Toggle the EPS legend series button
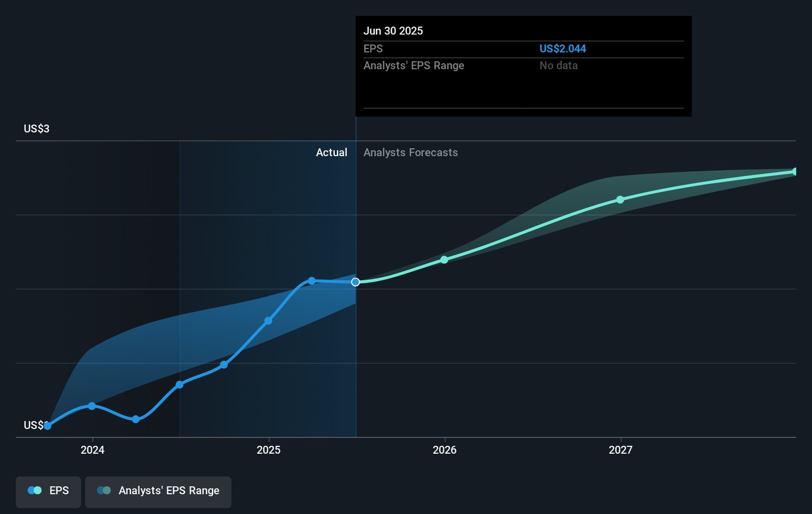This screenshot has height=514, width=812. 48,491
